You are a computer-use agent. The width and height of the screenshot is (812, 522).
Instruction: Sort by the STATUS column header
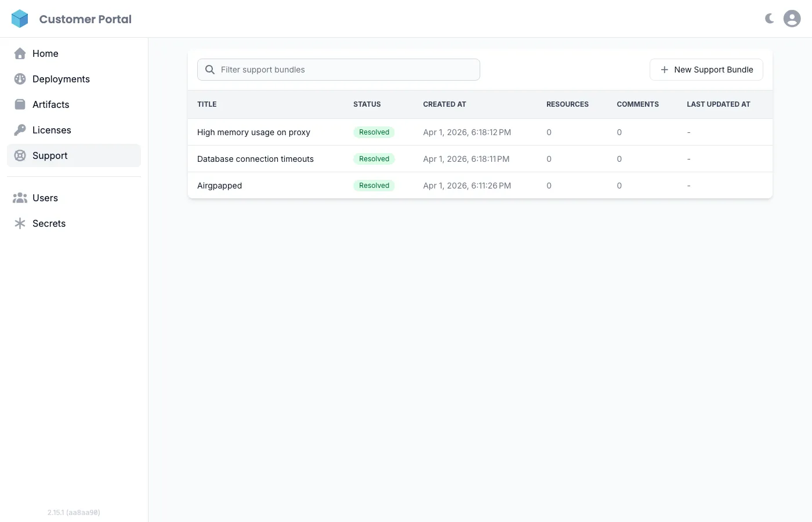tap(367, 104)
